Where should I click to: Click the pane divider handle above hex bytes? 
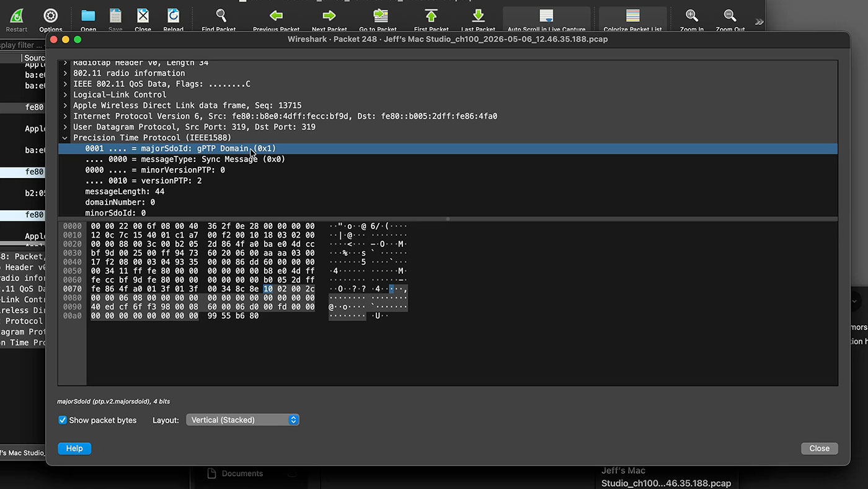tap(448, 219)
